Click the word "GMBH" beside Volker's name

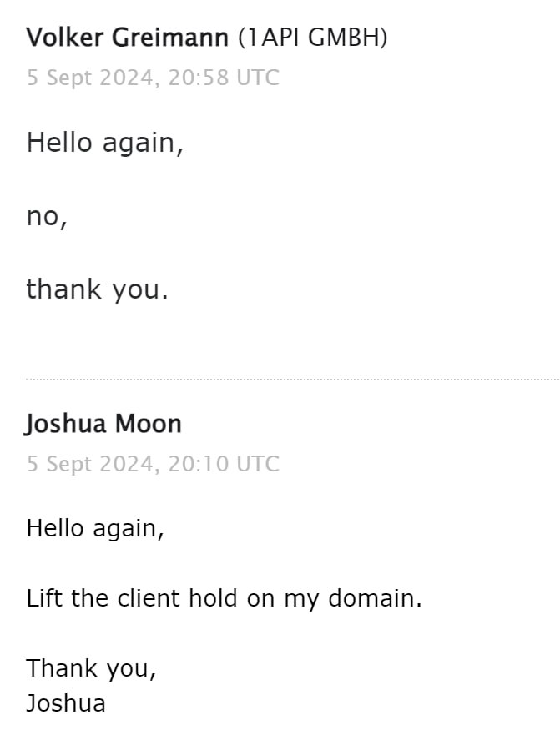pos(347,38)
